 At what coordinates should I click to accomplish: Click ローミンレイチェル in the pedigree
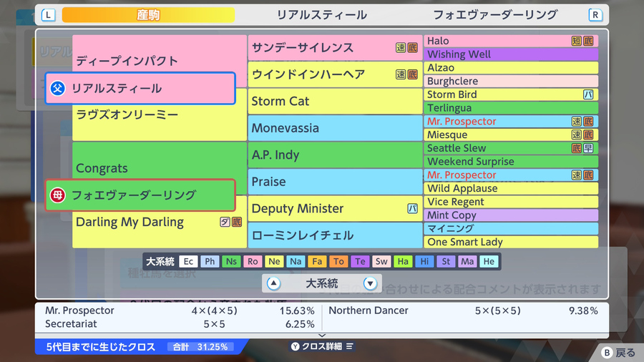pyautogui.click(x=335, y=235)
